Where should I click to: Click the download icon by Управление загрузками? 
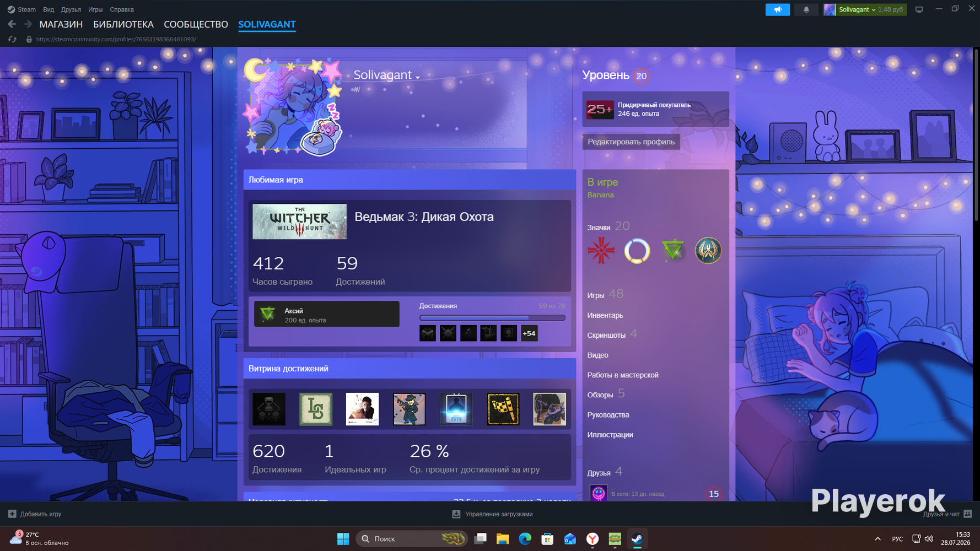tap(456, 514)
